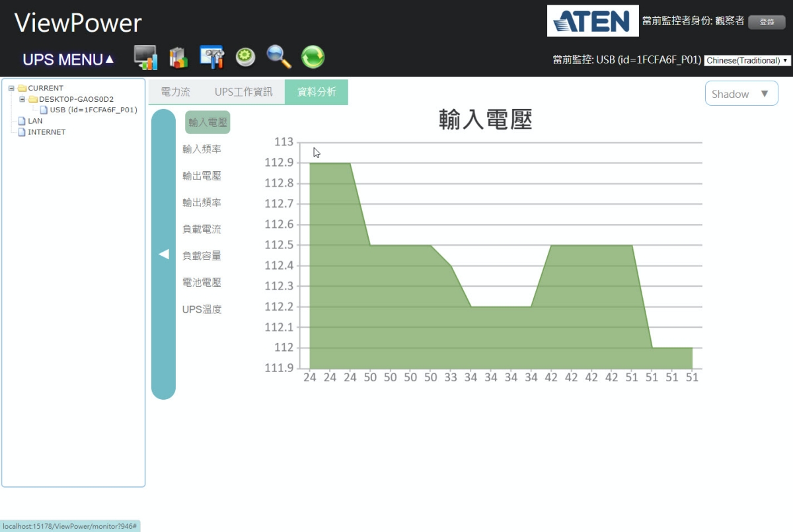
Task: Click the 登錄 login button
Action: coord(767,22)
